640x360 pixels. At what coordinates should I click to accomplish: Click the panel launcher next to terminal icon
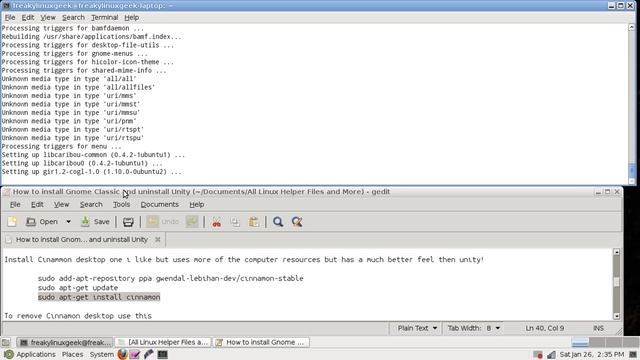[x=149, y=354]
